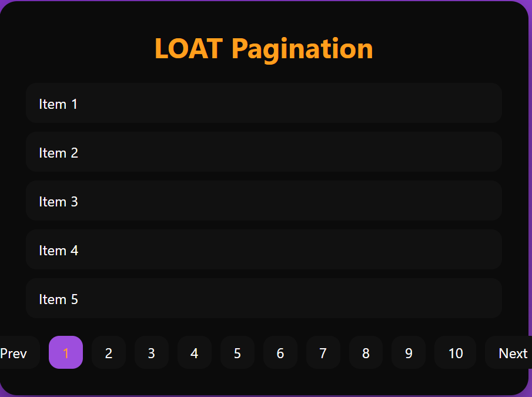Viewport: 532px width, 397px height.
Task: Open page 3 of the list
Action: click(152, 353)
